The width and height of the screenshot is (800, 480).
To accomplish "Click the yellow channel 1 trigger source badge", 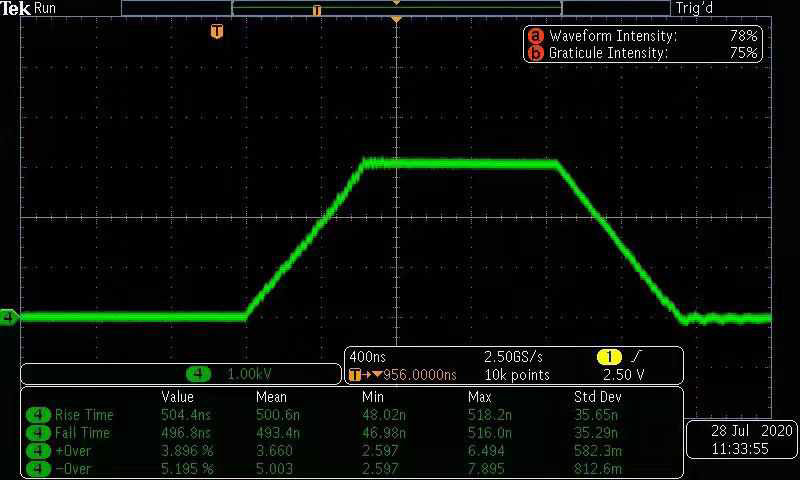I will [x=609, y=357].
